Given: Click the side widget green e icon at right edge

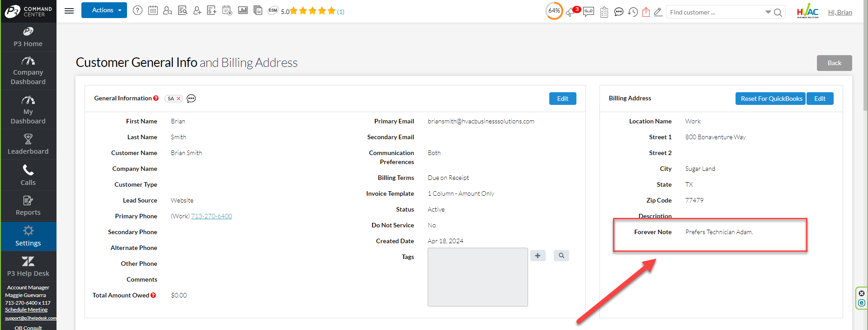Looking at the screenshot, I should [862, 303].
